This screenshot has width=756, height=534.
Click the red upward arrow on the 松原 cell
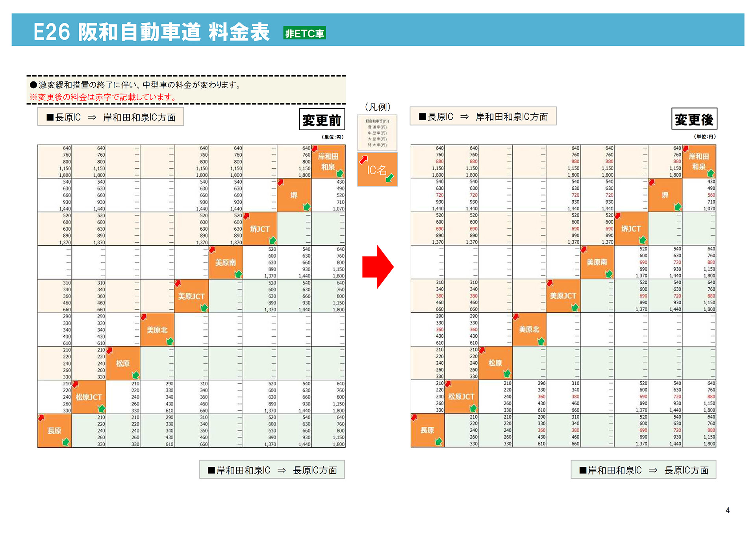(109, 350)
